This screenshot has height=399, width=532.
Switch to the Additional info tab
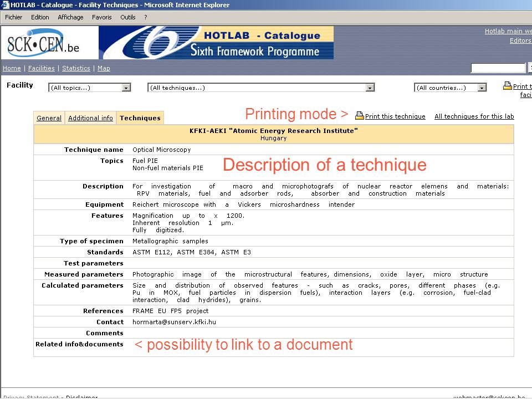tap(90, 117)
